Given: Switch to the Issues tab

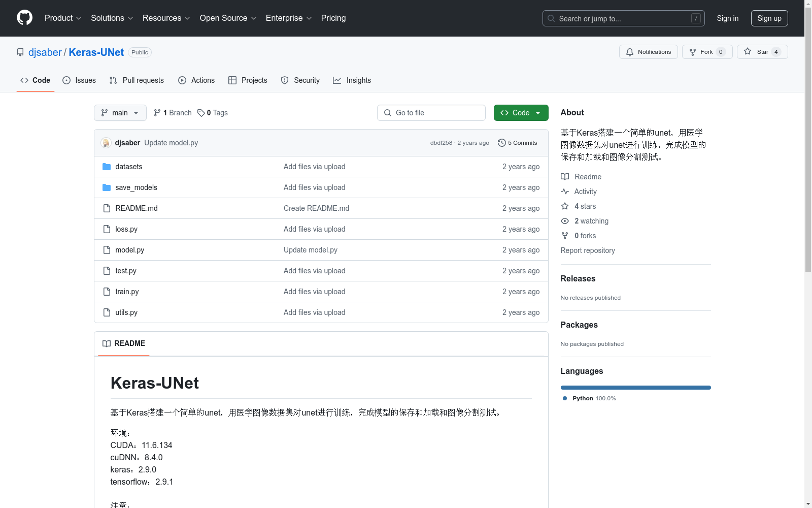Looking at the screenshot, I should point(79,80).
